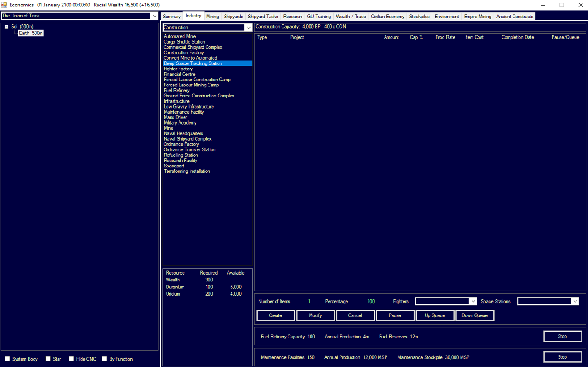Click the Number of Items value field
The width and height of the screenshot is (588, 367).
tap(309, 302)
